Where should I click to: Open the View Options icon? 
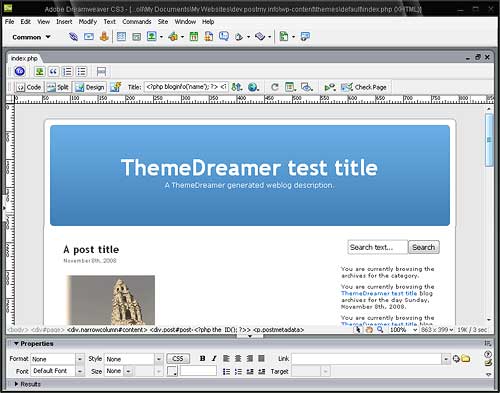tap(290, 87)
